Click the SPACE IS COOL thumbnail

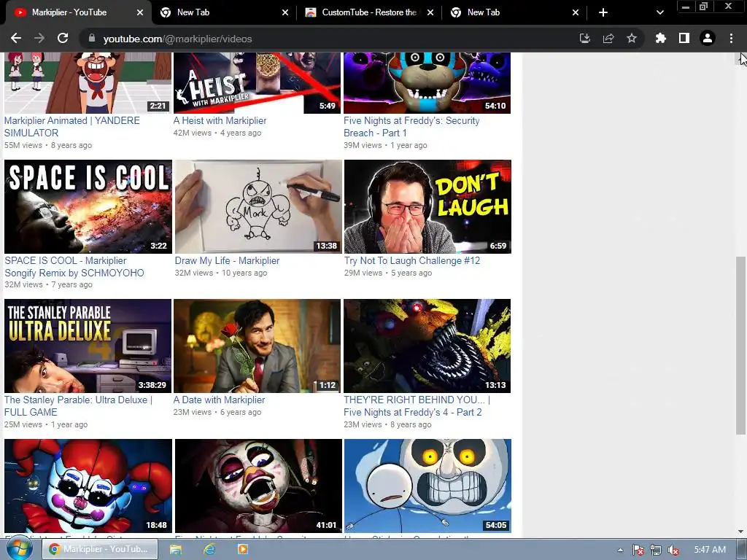click(88, 206)
